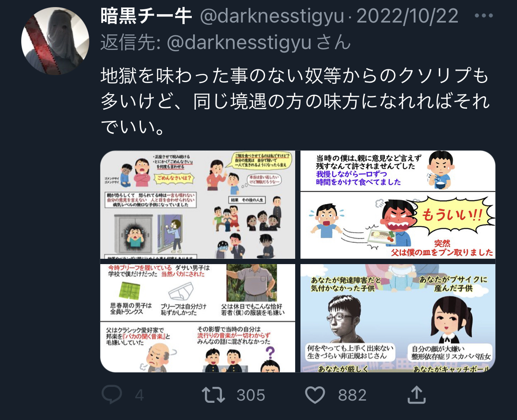Open the hooded figure profile avatar
Screen dimensions: 517x420
click(55, 41)
